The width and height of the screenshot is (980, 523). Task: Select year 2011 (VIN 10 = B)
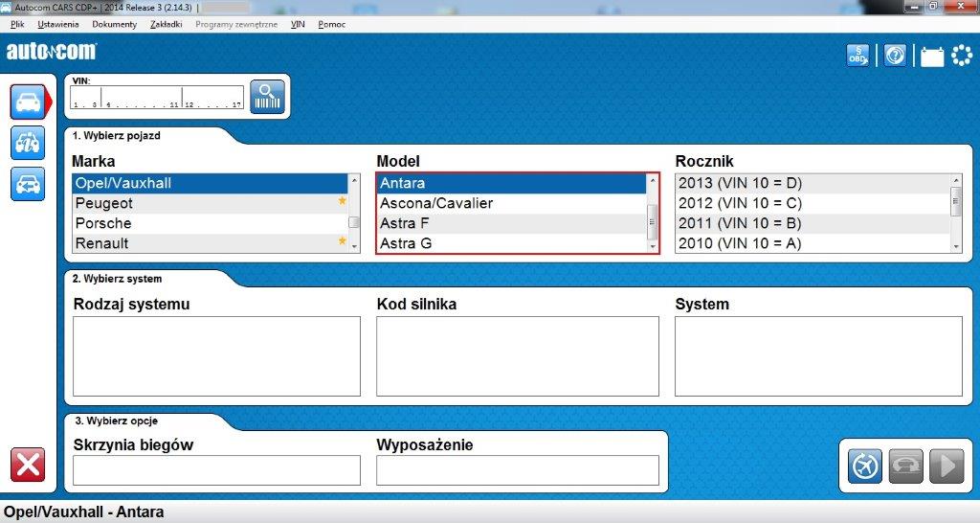point(813,223)
